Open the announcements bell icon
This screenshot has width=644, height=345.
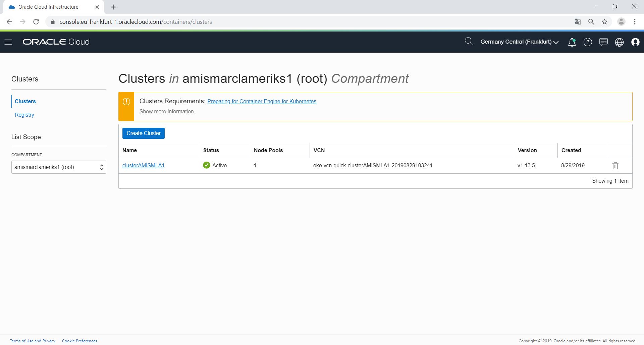(x=572, y=42)
